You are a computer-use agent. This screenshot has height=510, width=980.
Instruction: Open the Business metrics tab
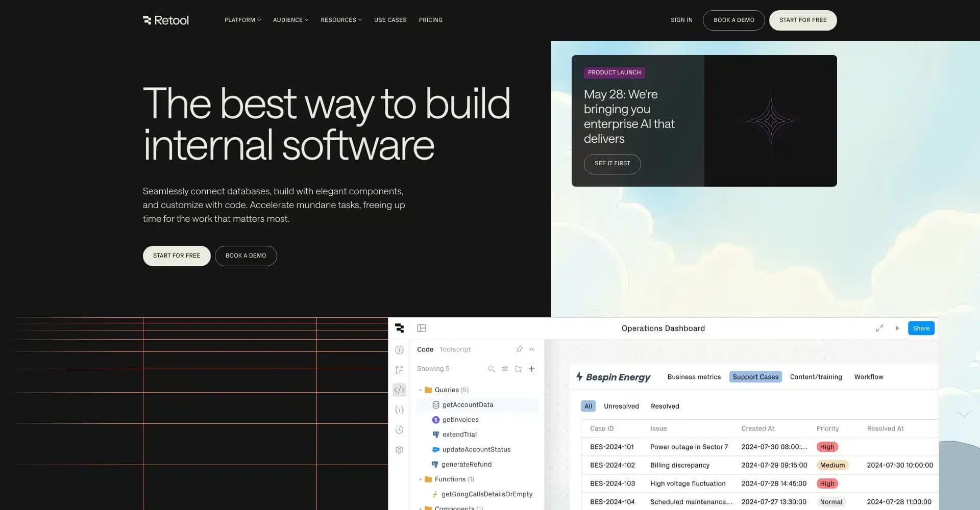pyautogui.click(x=694, y=377)
